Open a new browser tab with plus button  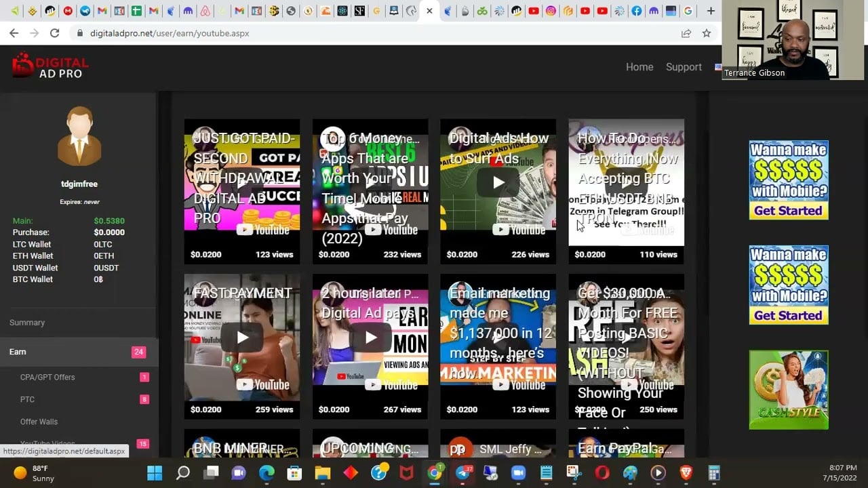pyautogui.click(x=710, y=11)
